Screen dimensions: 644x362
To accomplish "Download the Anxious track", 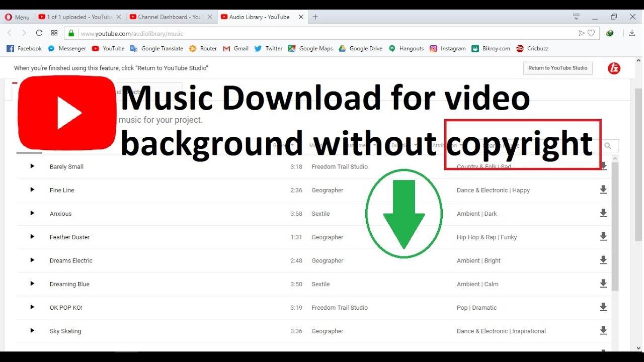I will [603, 213].
